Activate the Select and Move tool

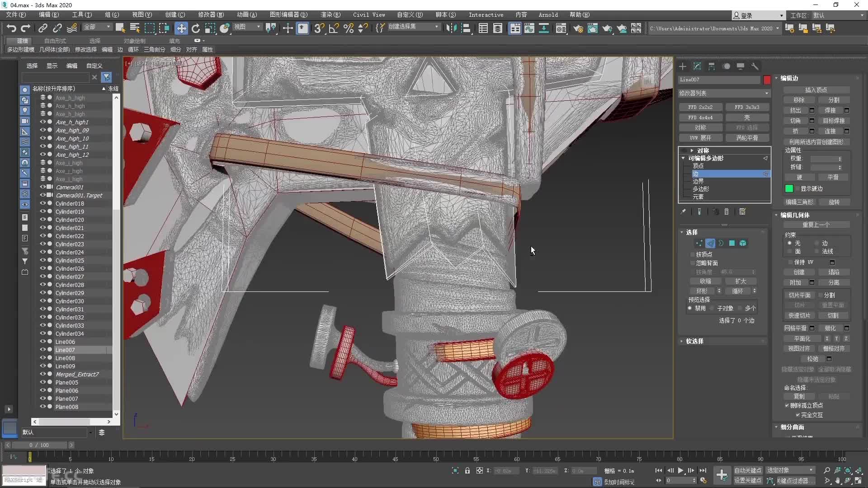(x=181, y=28)
